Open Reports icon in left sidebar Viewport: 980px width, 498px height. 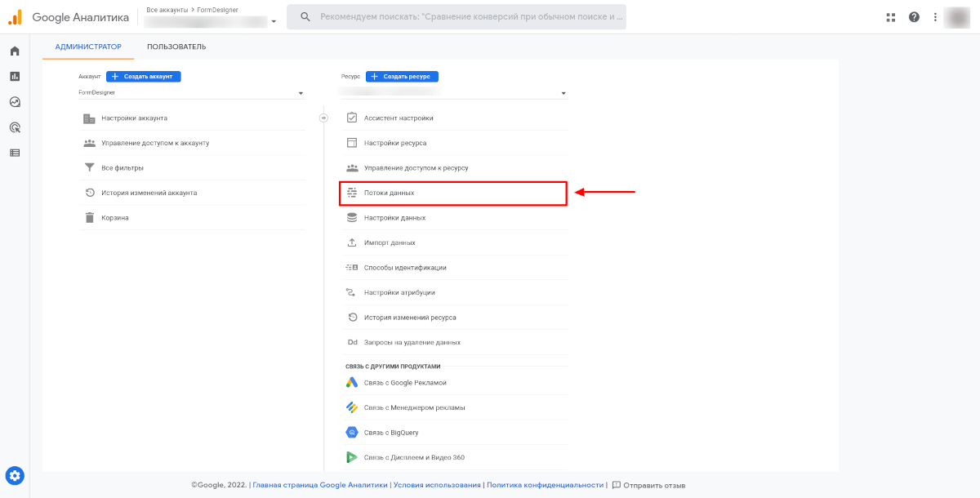(x=15, y=77)
